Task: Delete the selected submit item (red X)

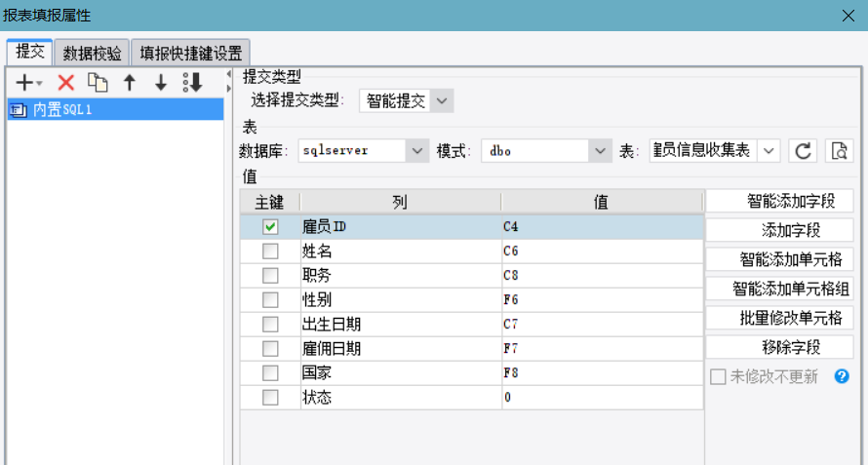Action: coord(66,83)
